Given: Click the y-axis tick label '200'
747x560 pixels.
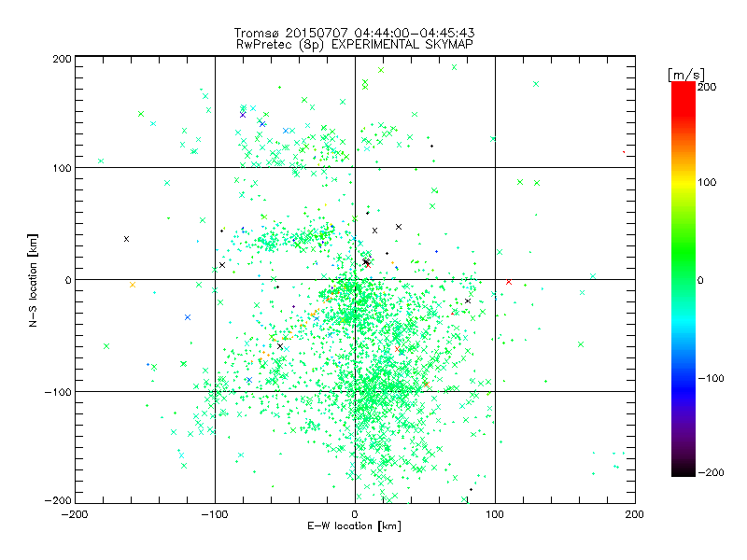Looking at the screenshot, I should pyautogui.click(x=62, y=59).
